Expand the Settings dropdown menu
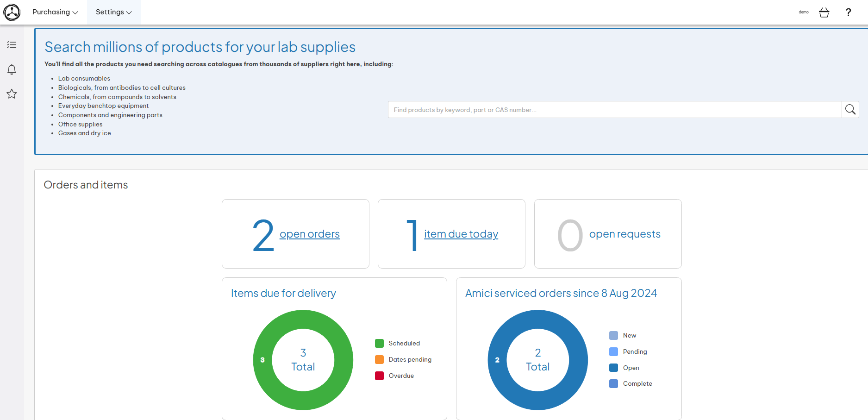868x420 pixels. point(114,12)
